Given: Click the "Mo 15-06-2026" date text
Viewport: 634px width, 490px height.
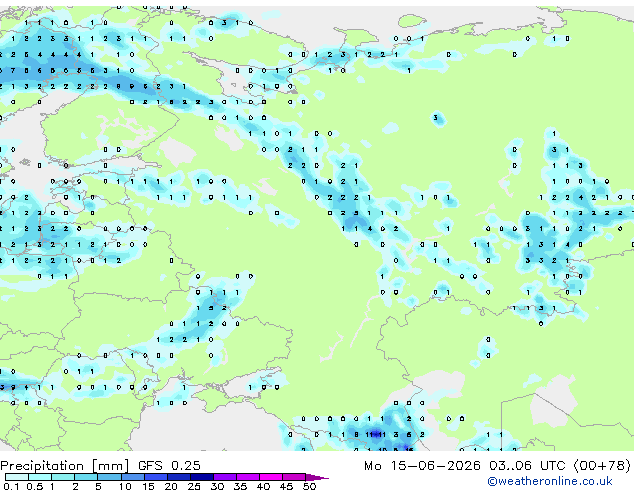Looking at the screenshot, I should click(x=422, y=466).
